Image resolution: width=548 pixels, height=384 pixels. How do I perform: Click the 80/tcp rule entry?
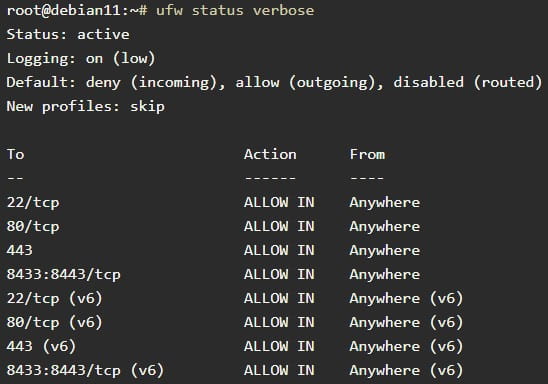[33, 226]
